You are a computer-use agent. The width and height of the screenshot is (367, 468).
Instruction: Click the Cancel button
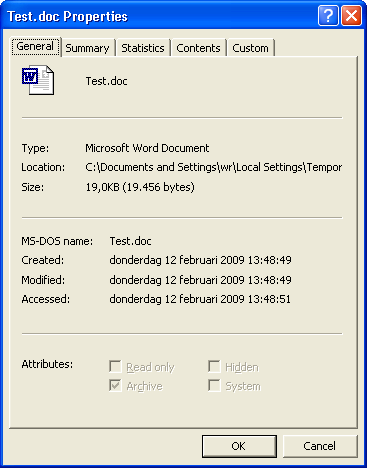pyautogui.click(x=320, y=446)
